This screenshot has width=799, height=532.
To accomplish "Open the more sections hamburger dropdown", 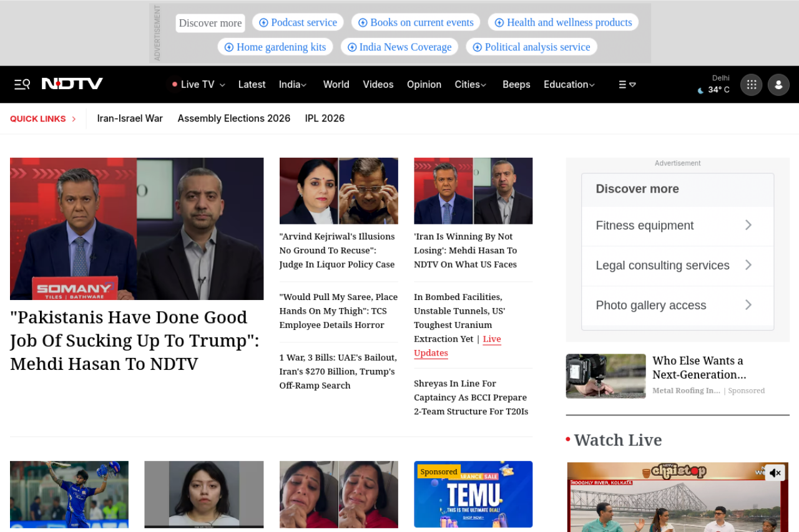I will (627, 85).
